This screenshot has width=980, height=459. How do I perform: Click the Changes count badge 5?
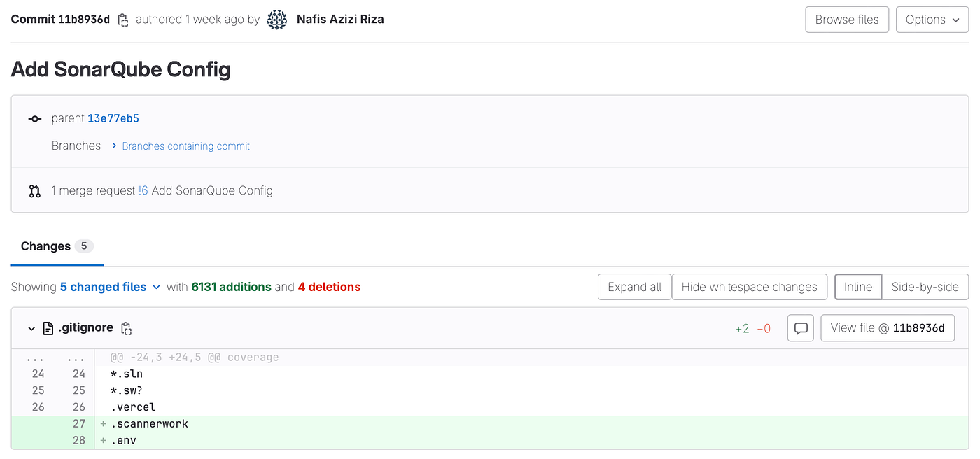[84, 246]
